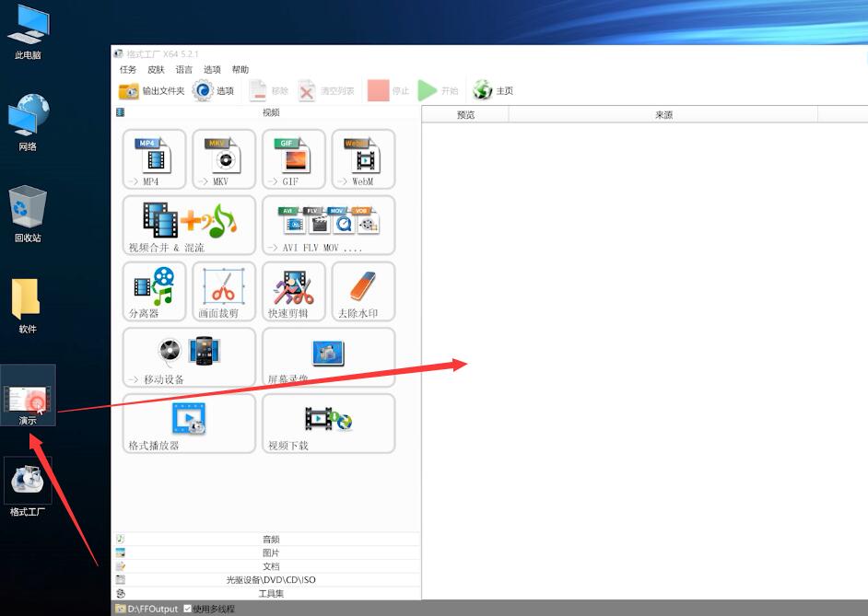This screenshot has width=868, height=616.
Task: Open the 屏幕录像 screen recorder
Action: pos(329,357)
